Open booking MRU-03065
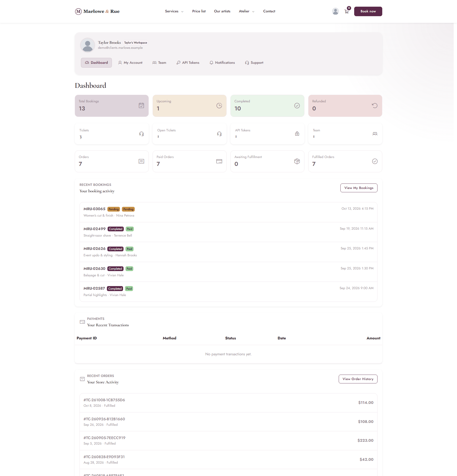The height and width of the screenshot is (476, 457). click(x=228, y=212)
